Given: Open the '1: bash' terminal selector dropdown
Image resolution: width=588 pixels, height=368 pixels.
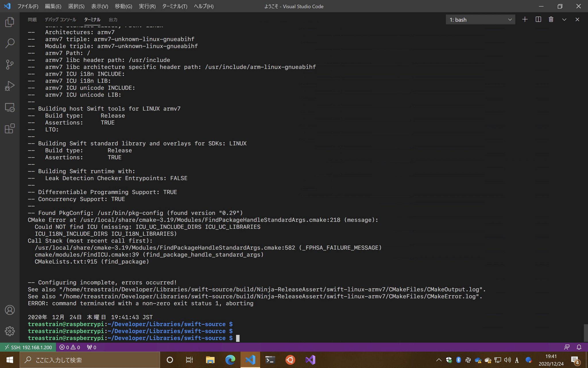Looking at the screenshot, I should pyautogui.click(x=480, y=20).
